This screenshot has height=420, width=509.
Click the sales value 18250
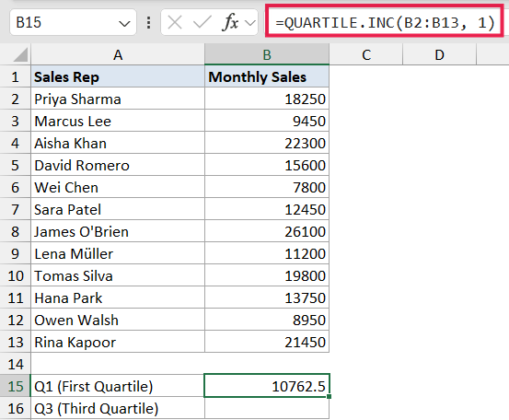[267, 99]
